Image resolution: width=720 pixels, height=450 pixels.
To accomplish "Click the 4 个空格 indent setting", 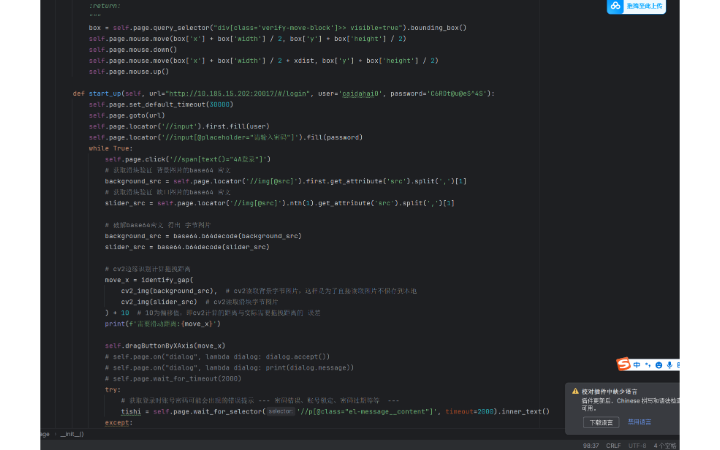I will 664,445.
